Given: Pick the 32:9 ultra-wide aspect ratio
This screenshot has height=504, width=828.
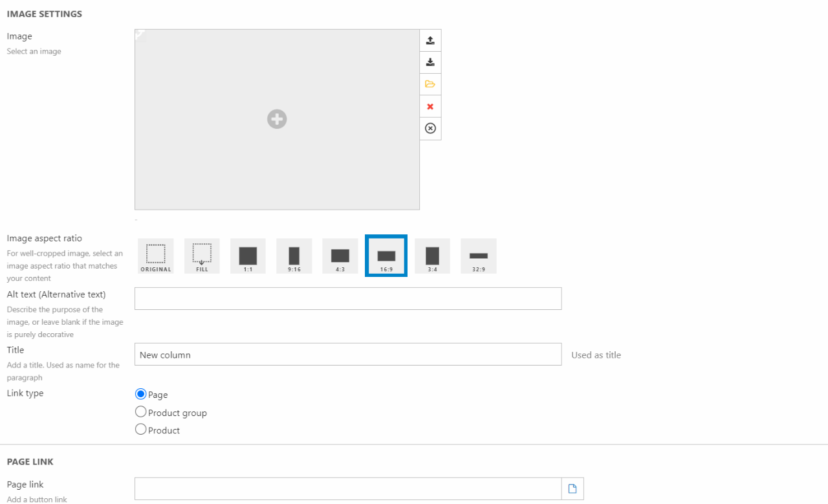Looking at the screenshot, I should [479, 256].
